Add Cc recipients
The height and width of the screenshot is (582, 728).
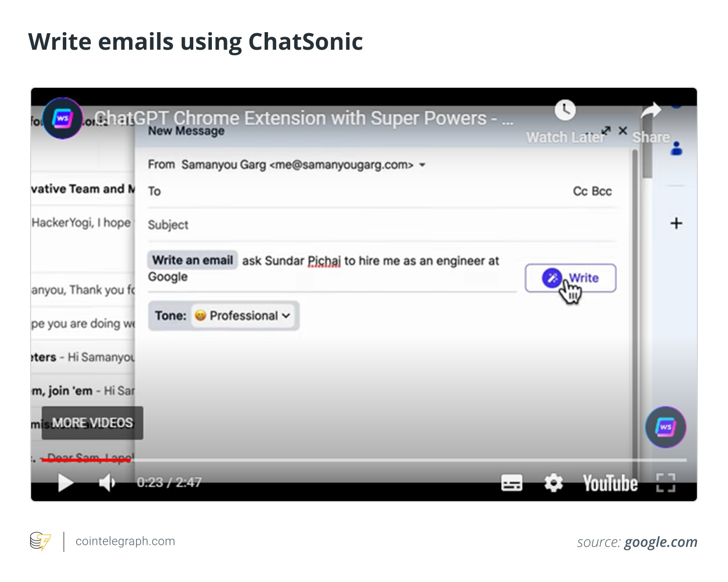coord(580,191)
